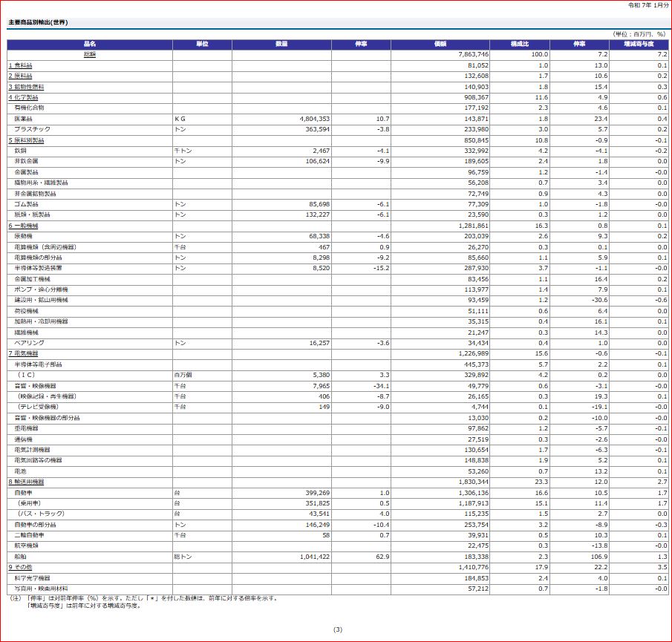Select the 通信機 row label
The image size is (672, 642).
point(23,439)
